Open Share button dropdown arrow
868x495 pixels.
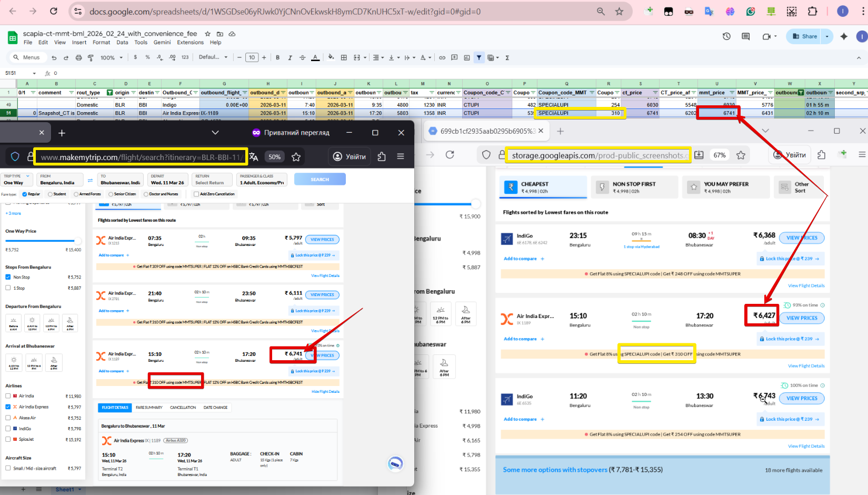coord(827,36)
